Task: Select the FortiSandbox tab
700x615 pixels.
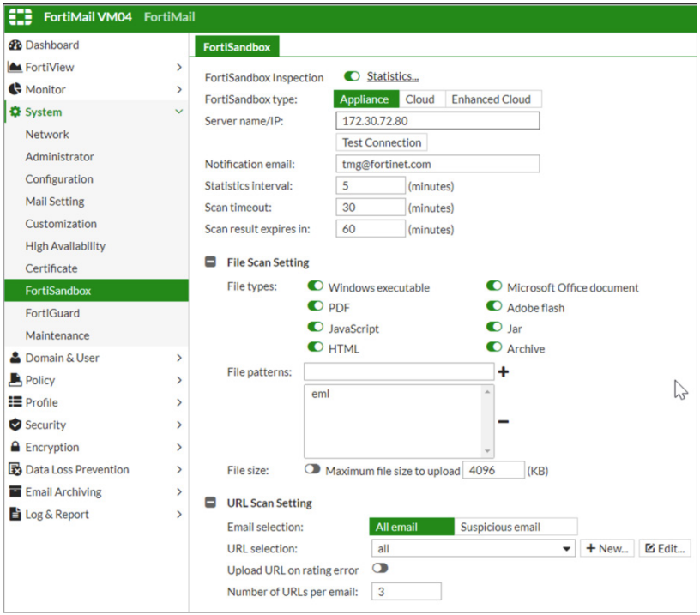Action: pos(237,47)
